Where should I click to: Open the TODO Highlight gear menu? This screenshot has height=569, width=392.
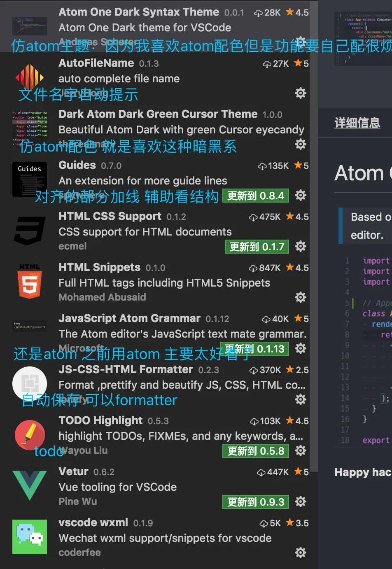[x=301, y=450]
